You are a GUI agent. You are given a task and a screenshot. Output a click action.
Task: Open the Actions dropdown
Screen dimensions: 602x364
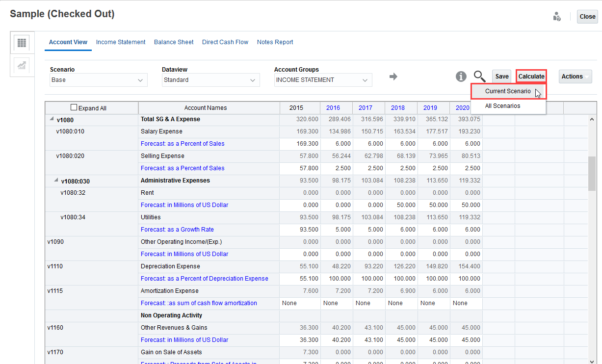click(575, 77)
